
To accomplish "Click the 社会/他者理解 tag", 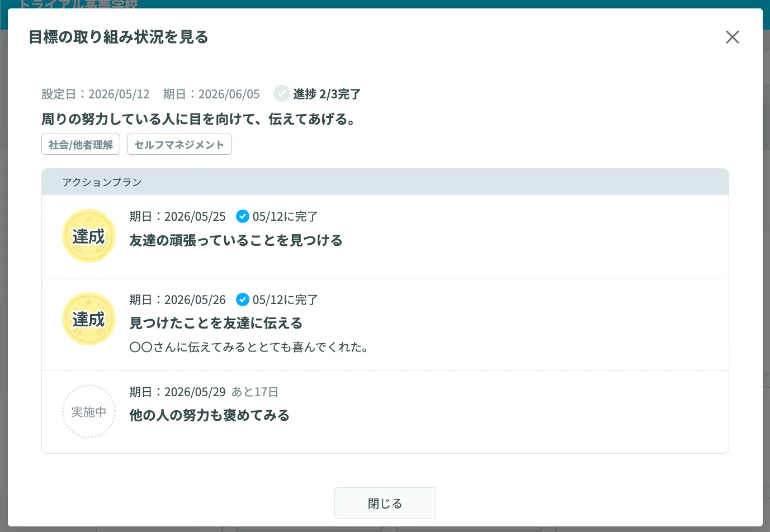I will pyautogui.click(x=81, y=144).
